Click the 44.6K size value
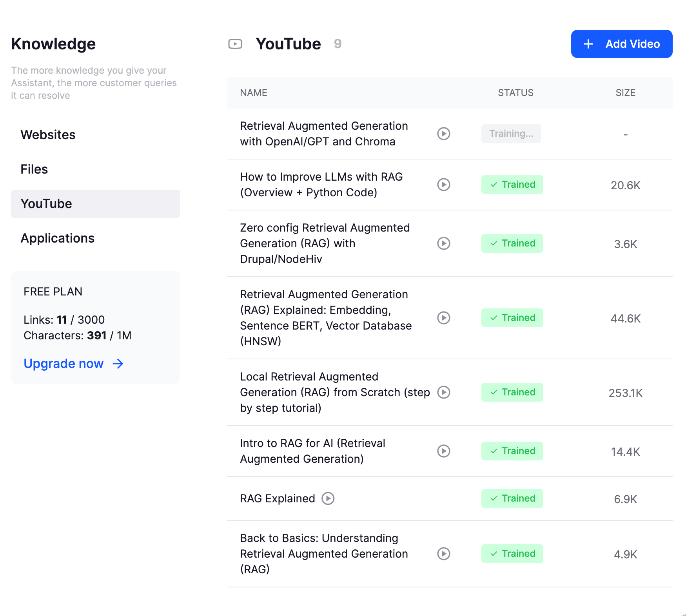 [x=626, y=319]
